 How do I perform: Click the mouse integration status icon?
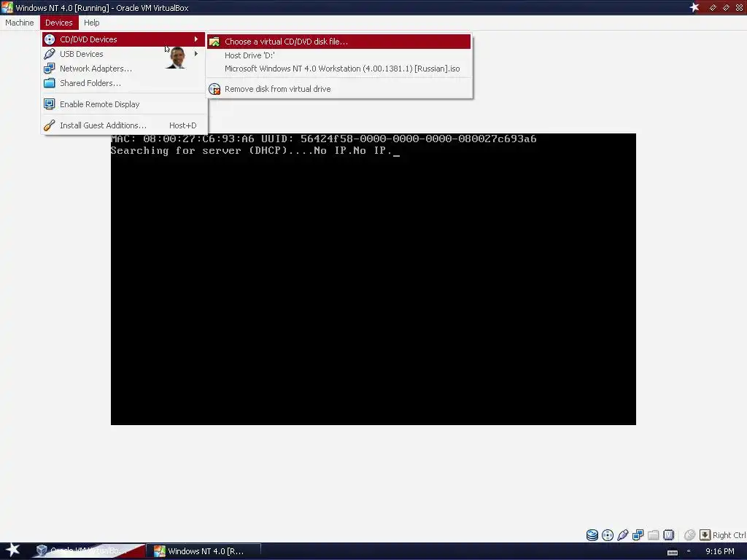689,535
